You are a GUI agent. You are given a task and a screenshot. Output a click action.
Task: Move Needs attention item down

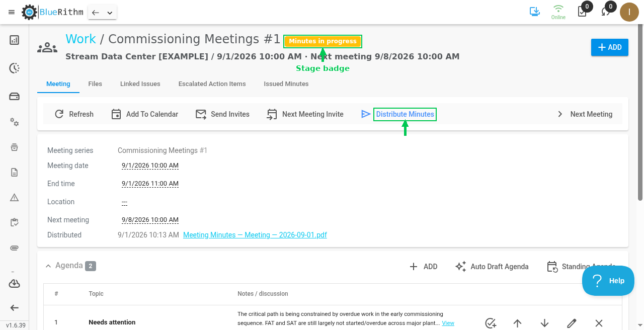544,323
